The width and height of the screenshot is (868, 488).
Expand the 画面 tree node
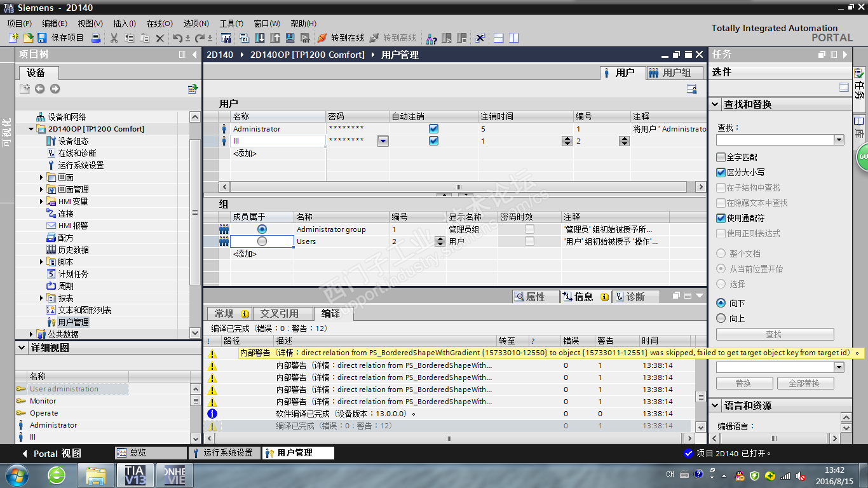point(41,177)
